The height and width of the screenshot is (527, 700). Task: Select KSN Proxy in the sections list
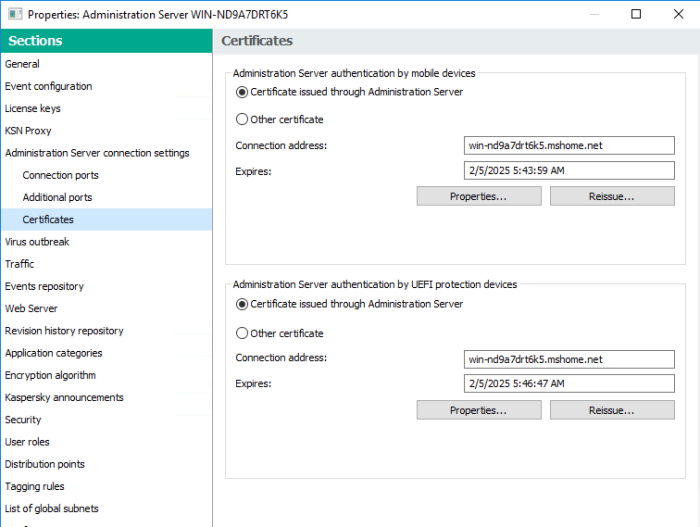pos(28,131)
